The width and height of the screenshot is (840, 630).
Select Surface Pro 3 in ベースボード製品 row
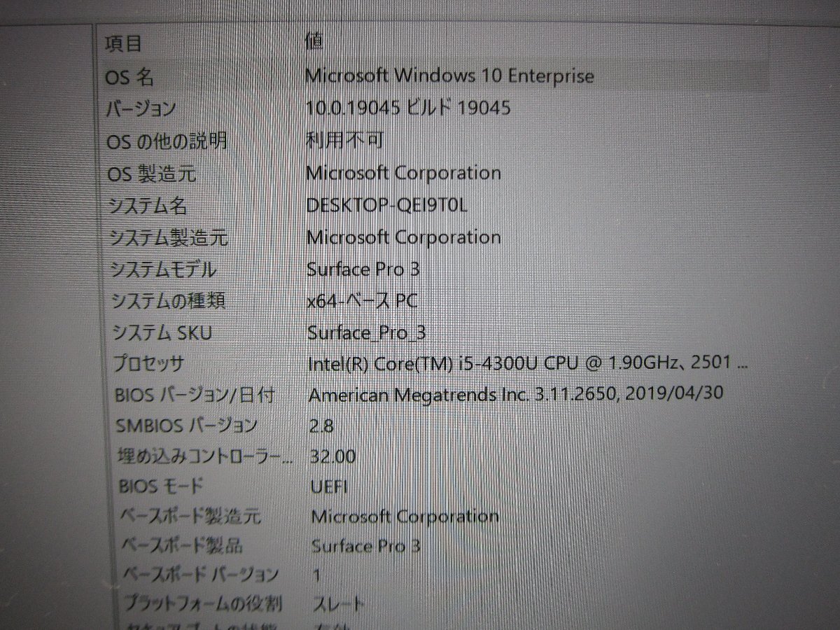(366, 545)
